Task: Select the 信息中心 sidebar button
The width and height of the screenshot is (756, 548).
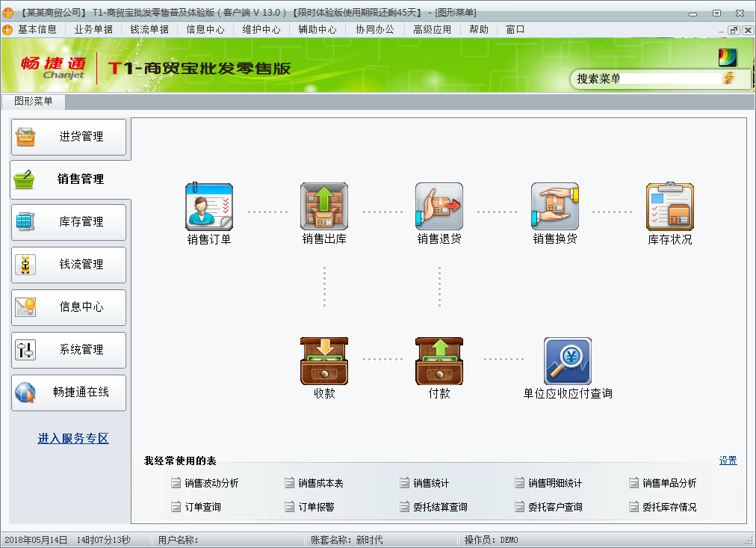Action: (x=69, y=307)
